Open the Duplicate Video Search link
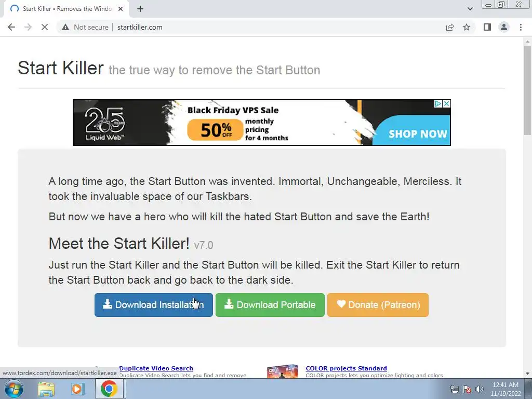Image resolution: width=532 pixels, height=399 pixels. click(x=156, y=368)
